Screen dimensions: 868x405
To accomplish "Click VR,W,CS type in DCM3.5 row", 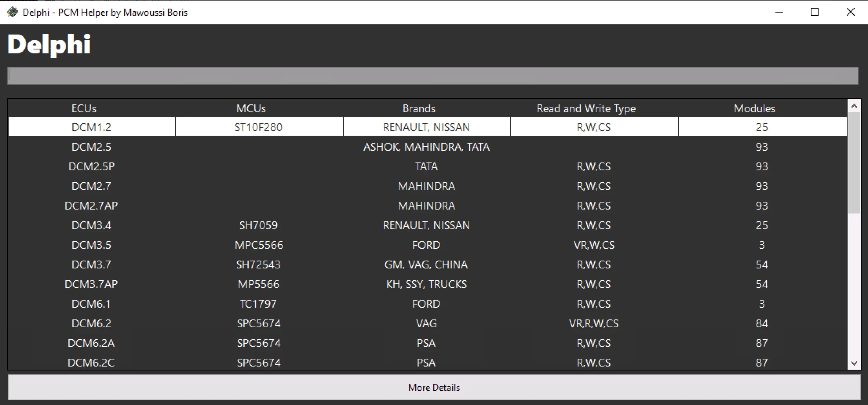I will pos(594,245).
